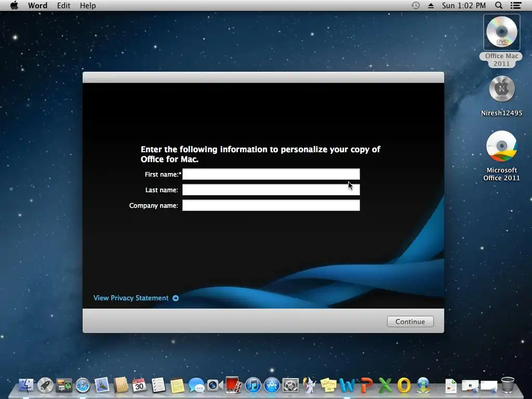Click the Company name input field
532x399 pixels.
271,205
